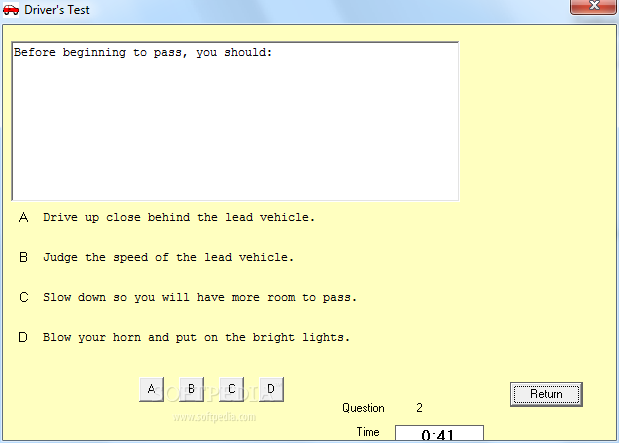Viewport: 619px width, 443px height.
Task: Click the Return button
Action: point(546,394)
